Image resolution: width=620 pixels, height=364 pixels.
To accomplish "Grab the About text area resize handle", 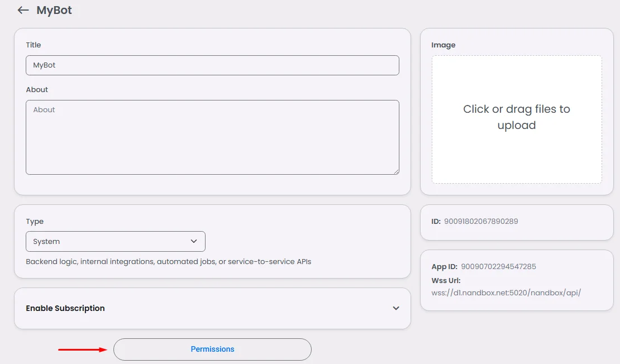I will [x=397, y=171].
